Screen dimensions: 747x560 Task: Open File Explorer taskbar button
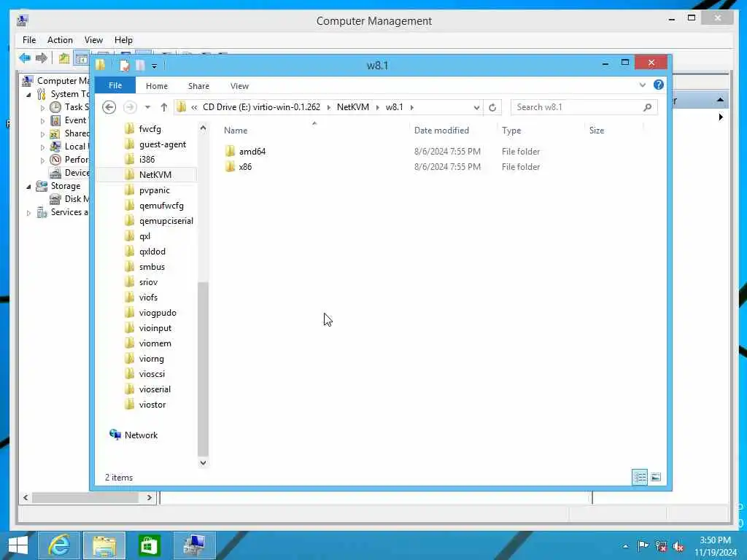104,545
